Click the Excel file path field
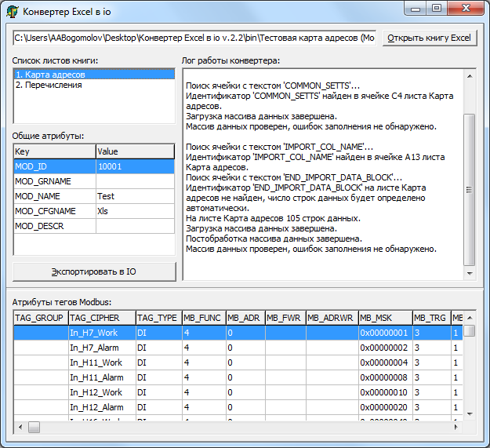 [194, 38]
